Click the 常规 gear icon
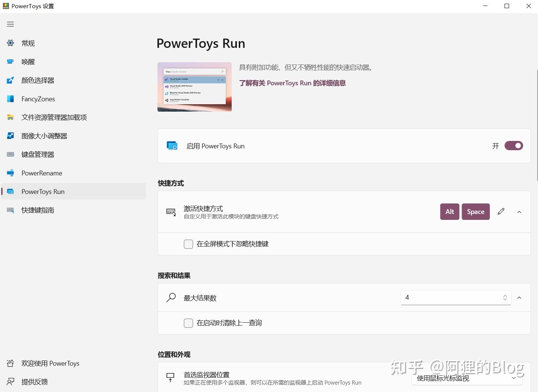538x392 pixels. click(10, 43)
